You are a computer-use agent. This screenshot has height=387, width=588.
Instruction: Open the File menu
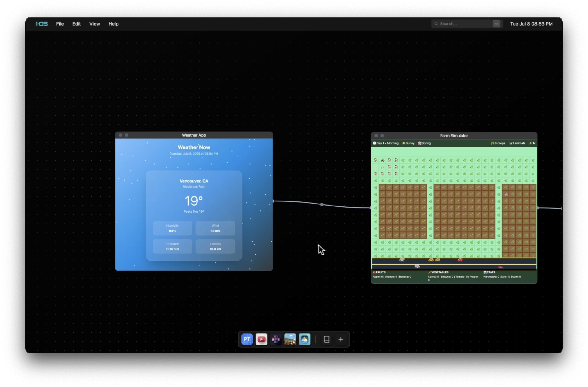tap(60, 24)
